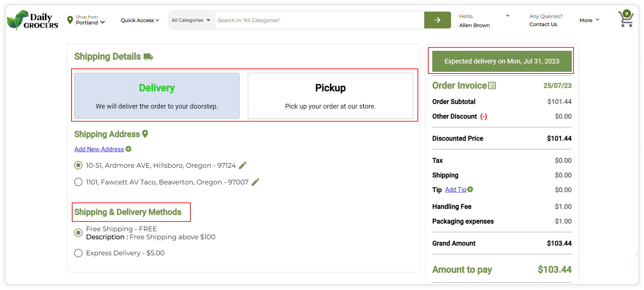Click into the search input field
This screenshot has width=644, height=290.
tap(319, 20)
